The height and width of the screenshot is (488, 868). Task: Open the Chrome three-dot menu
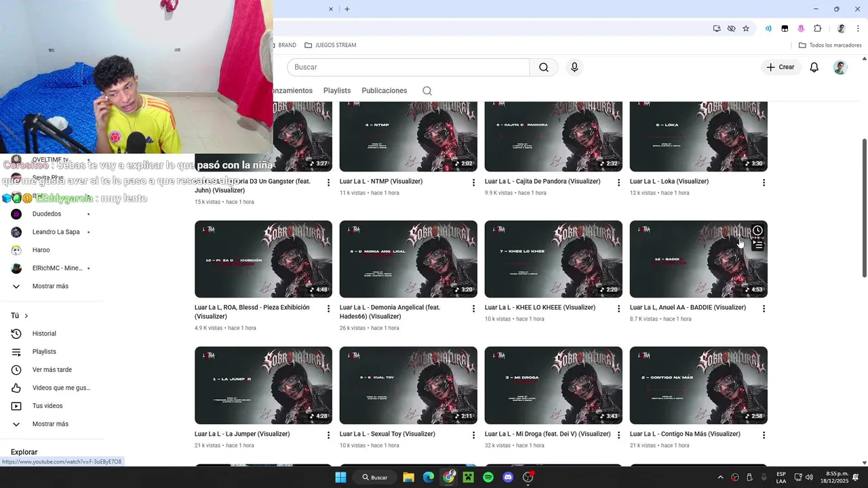click(858, 28)
